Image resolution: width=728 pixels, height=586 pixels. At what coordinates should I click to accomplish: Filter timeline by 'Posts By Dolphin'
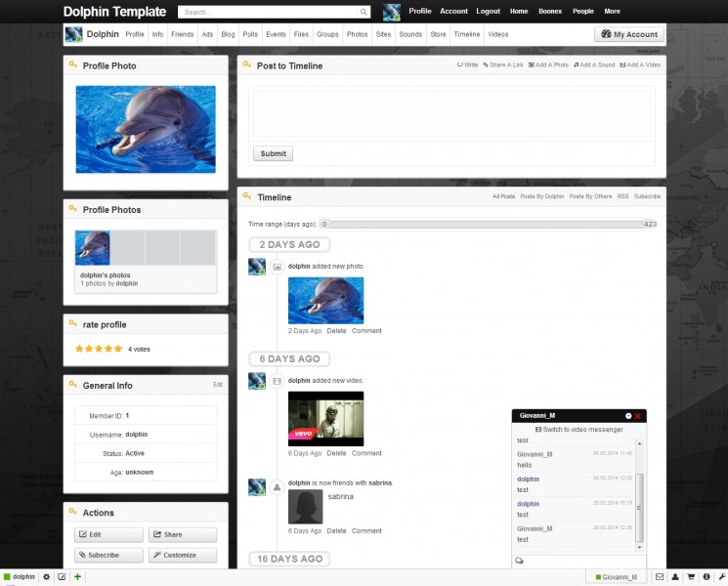[541, 196]
